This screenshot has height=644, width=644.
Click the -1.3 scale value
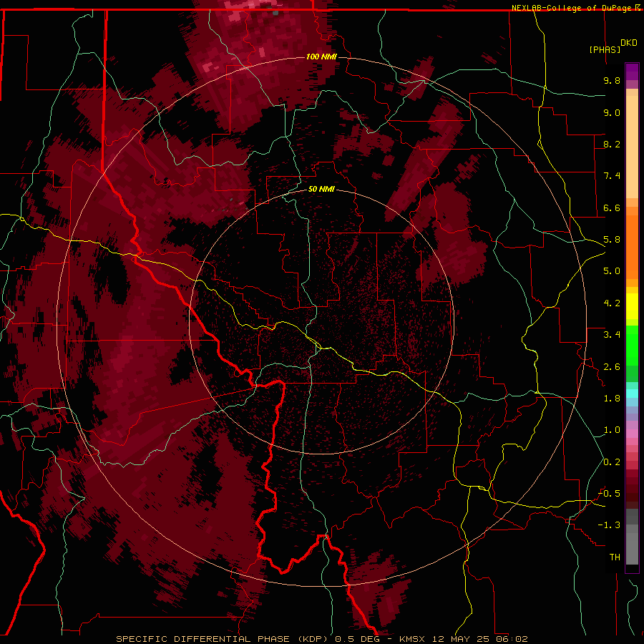[x=609, y=525]
